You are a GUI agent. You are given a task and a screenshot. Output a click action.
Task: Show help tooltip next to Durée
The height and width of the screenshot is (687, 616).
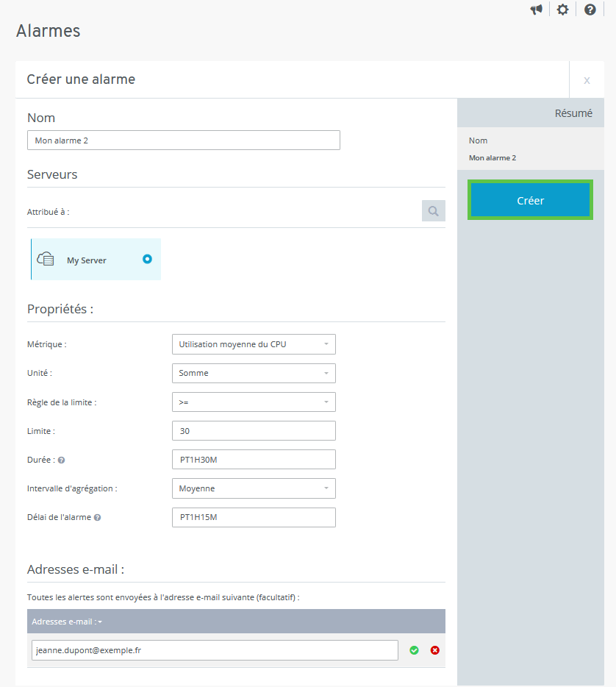(x=61, y=460)
